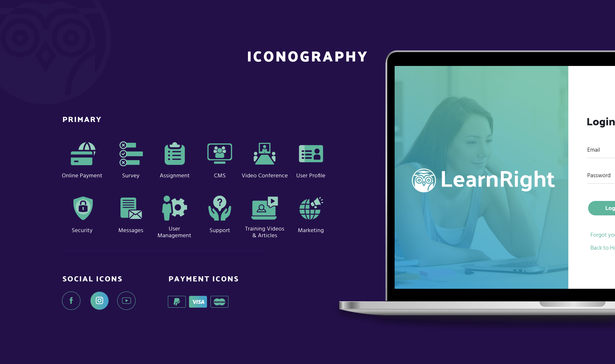Expand the Social Icons section
Viewport: 615px width, 364px height.
pyautogui.click(x=92, y=279)
